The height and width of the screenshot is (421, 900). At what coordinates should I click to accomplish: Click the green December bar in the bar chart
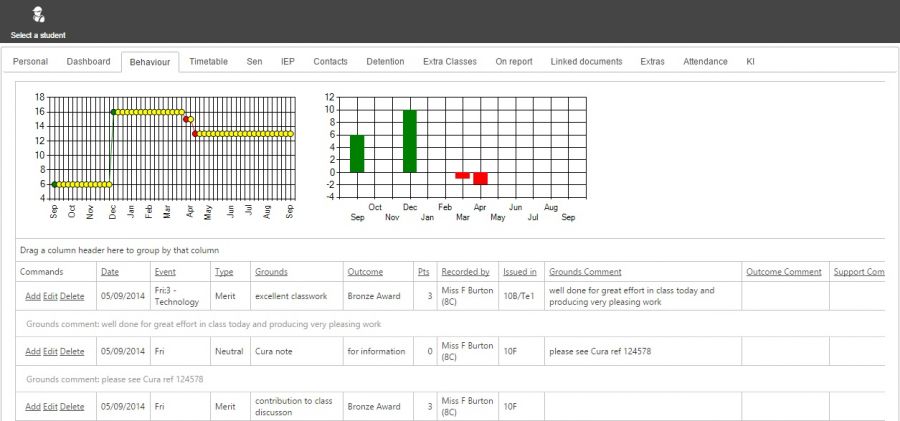410,141
